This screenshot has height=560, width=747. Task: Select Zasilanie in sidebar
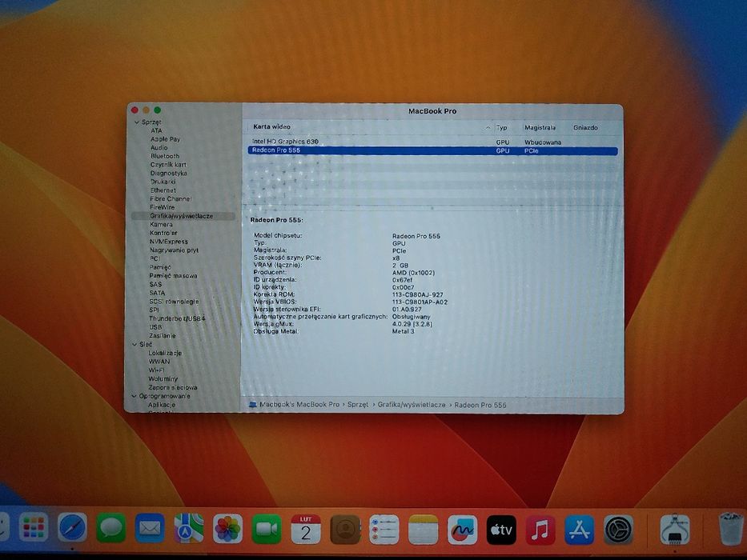coord(162,336)
